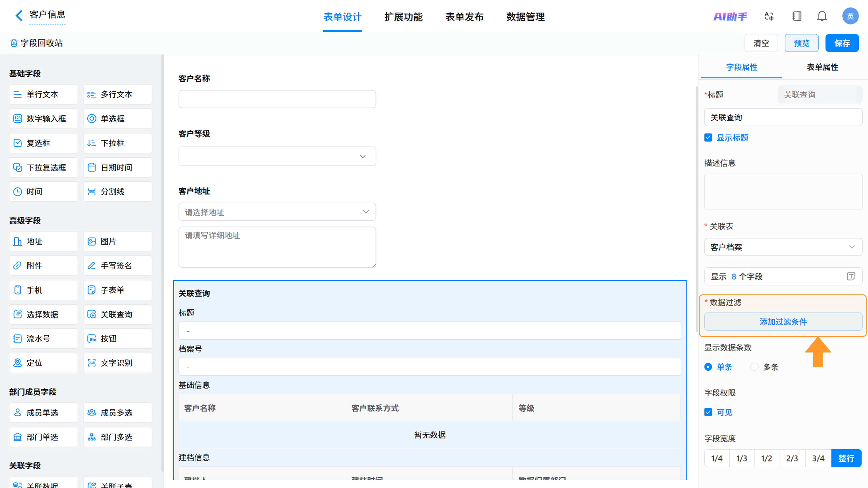Screen dimensions: 868x488
Task: Add a 日期时间 field
Action: tap(118, 168)
